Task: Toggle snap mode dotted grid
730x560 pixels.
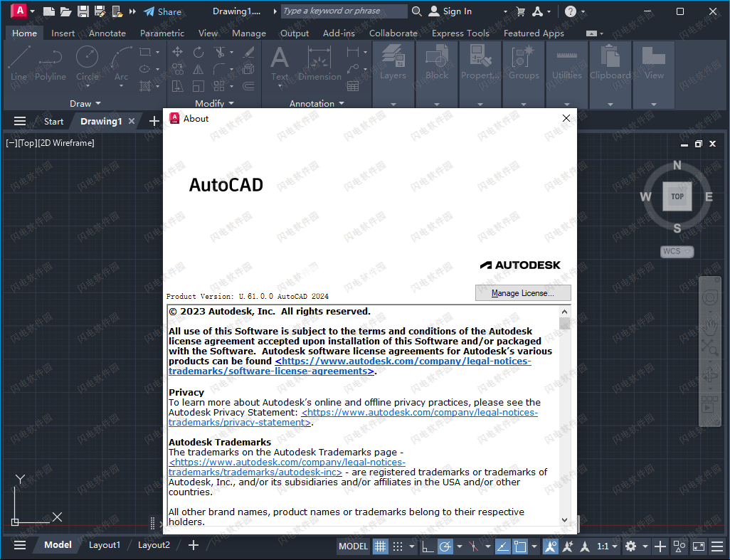Action: pos(398,546)
